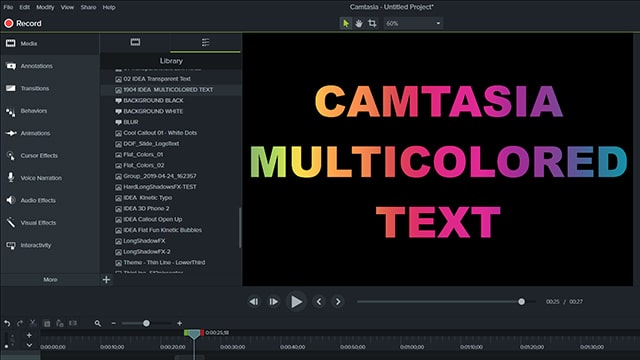Open the Share menu
The image size is (640, 360).
pyautogui.click(x=88, y=7)
